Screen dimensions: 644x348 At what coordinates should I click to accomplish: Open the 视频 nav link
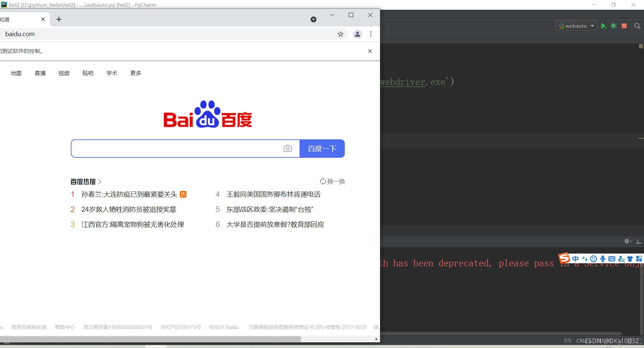coord(64,73)
